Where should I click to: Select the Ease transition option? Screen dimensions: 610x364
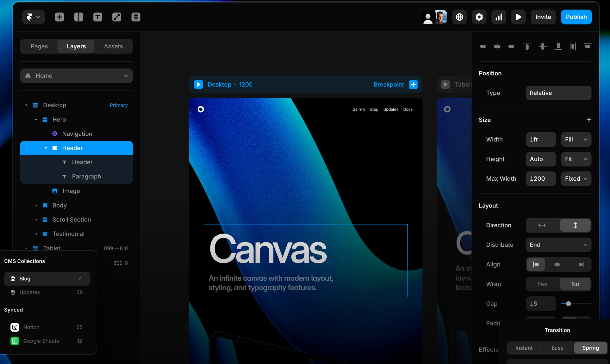pos(557,348)
